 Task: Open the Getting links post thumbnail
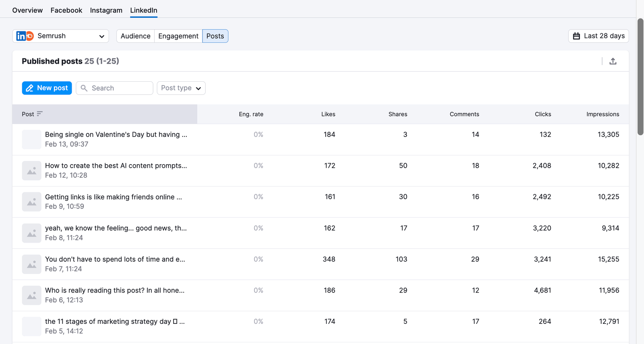pyautogui.click(x=31, y=202)
